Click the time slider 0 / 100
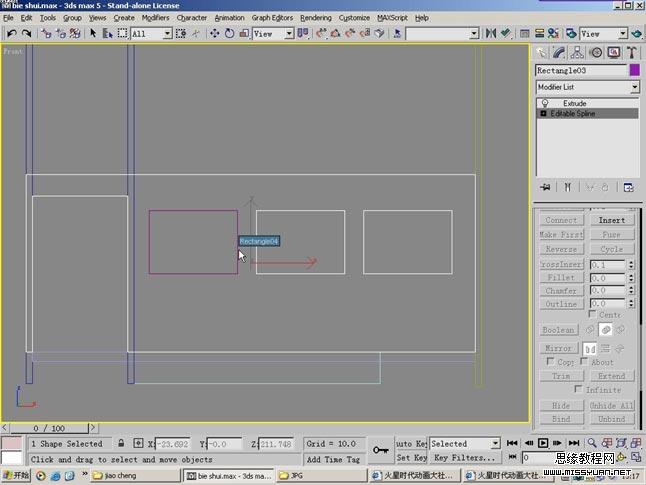 [49, 428]
